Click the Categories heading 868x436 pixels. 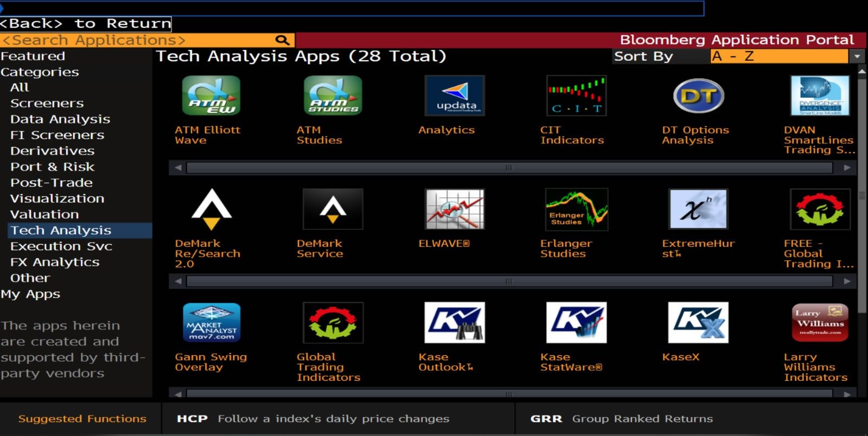40,72
